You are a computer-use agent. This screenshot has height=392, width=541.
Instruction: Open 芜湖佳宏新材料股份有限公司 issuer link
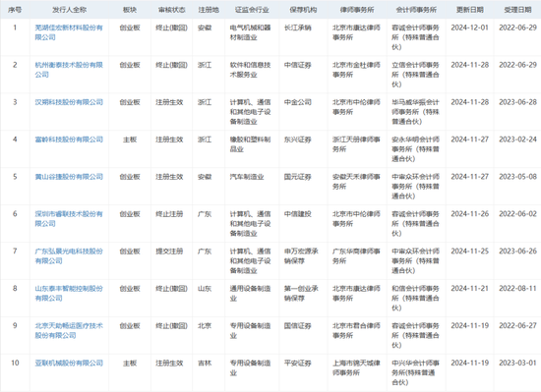click(69, 32)
